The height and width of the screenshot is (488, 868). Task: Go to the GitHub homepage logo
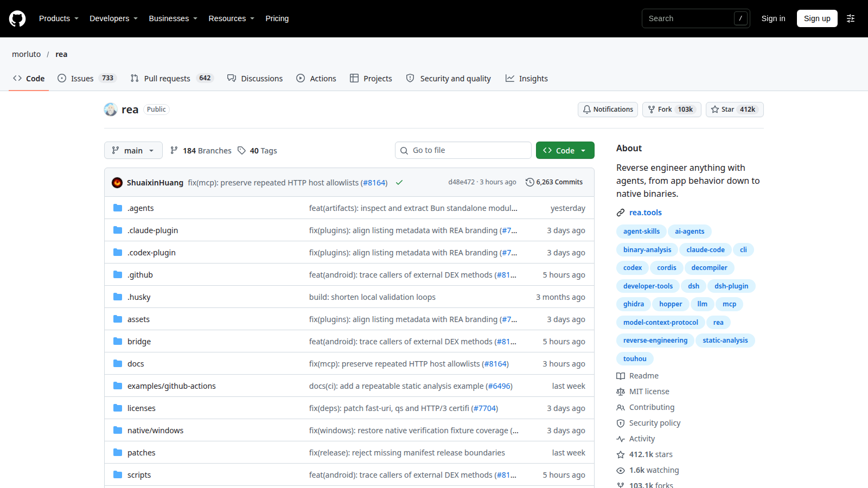click(17, 18)
